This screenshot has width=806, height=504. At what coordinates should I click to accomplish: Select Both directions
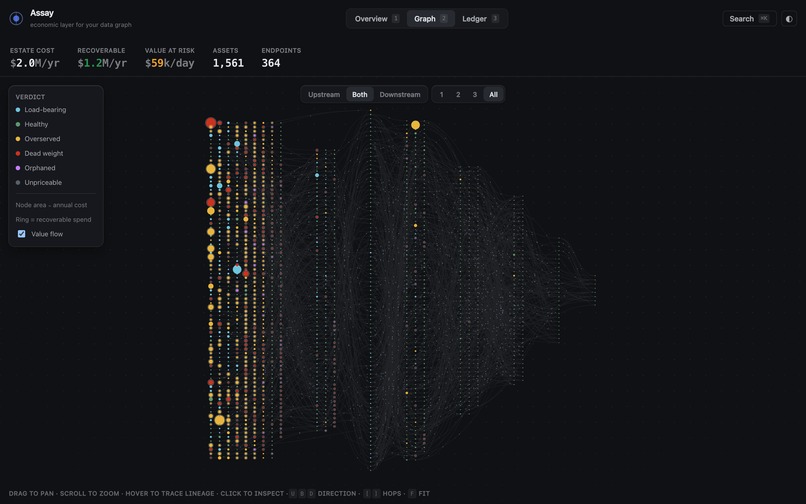click(x=360, y=95)
